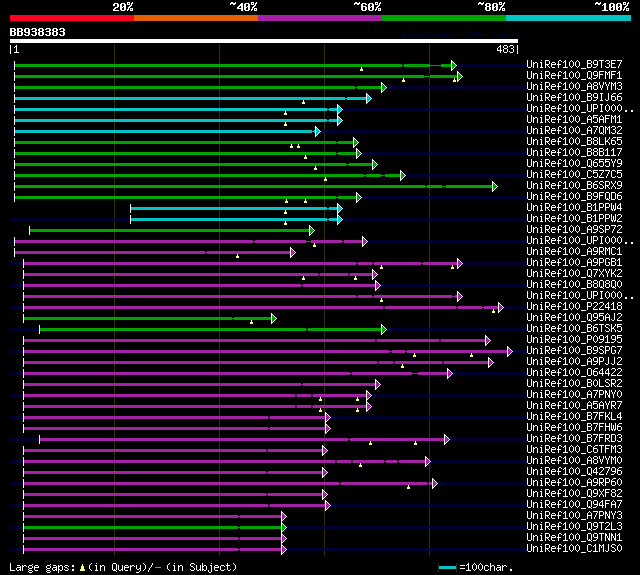This screenshot has height=575, width=640.
Task: Open the UniRef100_B7FKL4 label
Action: (574, 417)
